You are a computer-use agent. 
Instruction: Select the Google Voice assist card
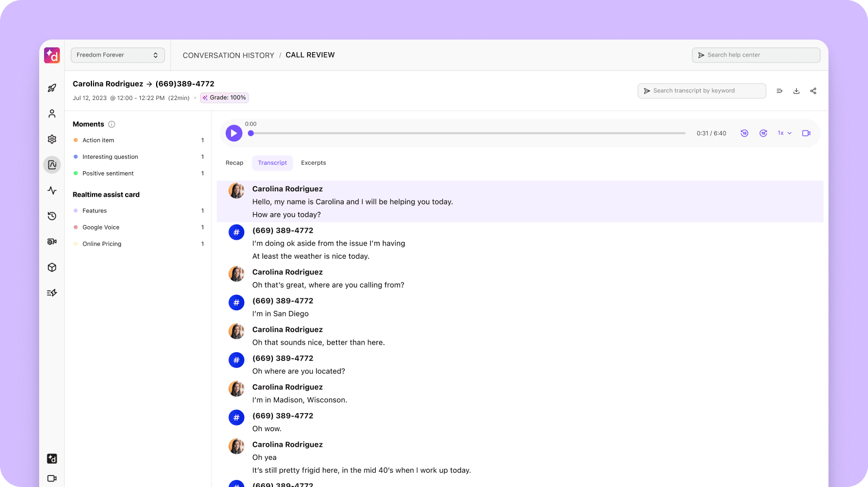pos(138,227)
